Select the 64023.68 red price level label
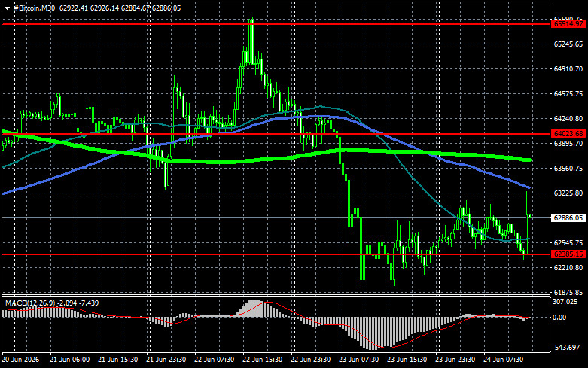This screenshot has height=368, width=588. pyautogui.click(x=569, y=134)
